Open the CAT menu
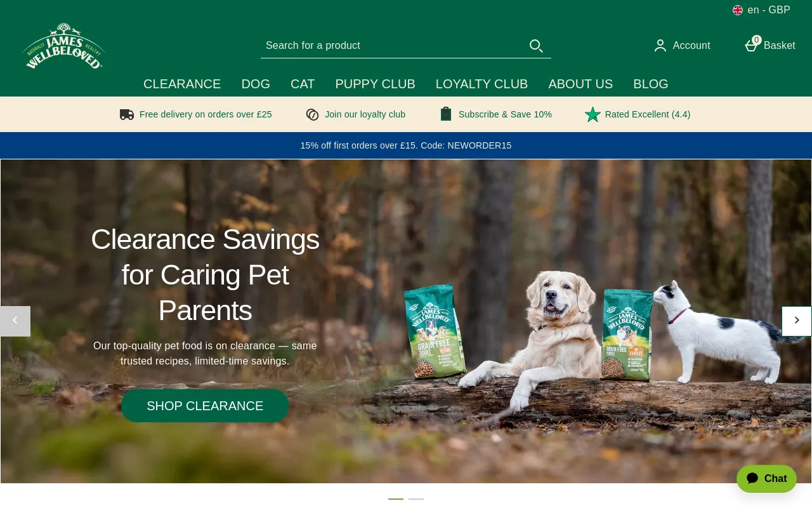Image resolution: width=812 pixels, height=508 pixels. 303,84
